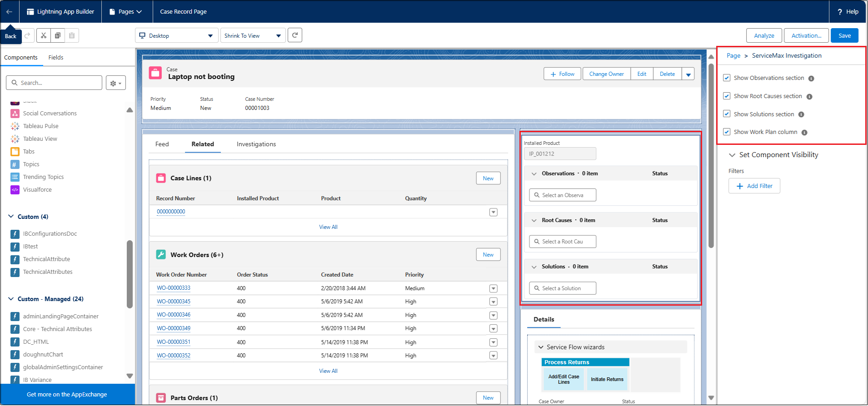
Task: Click the Activation button
Action: tap(806, 35)
